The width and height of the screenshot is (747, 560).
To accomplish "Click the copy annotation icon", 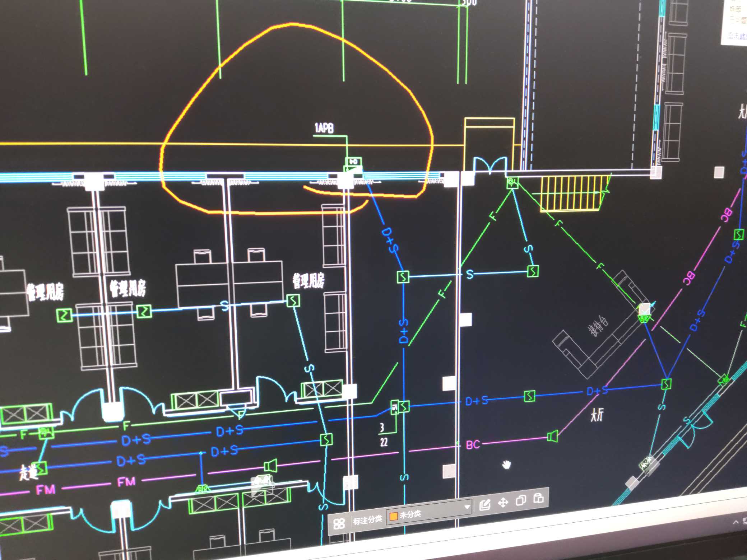I will coord(521,500).
